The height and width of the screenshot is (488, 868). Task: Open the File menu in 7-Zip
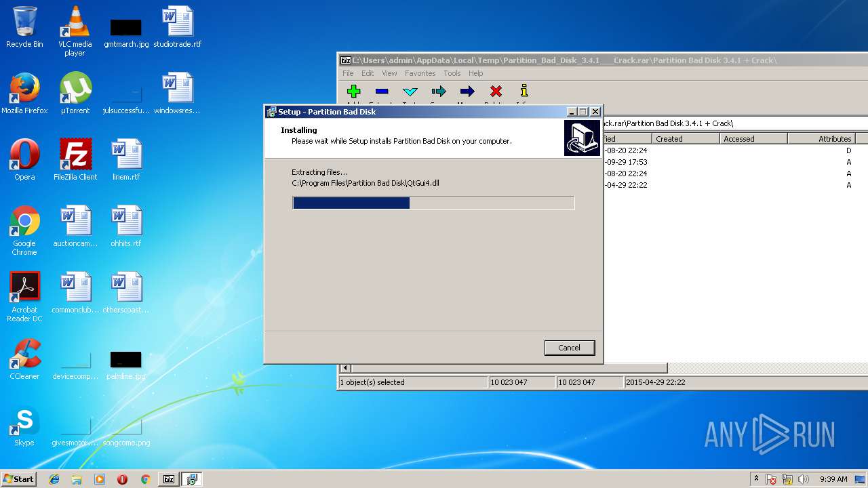348,73
